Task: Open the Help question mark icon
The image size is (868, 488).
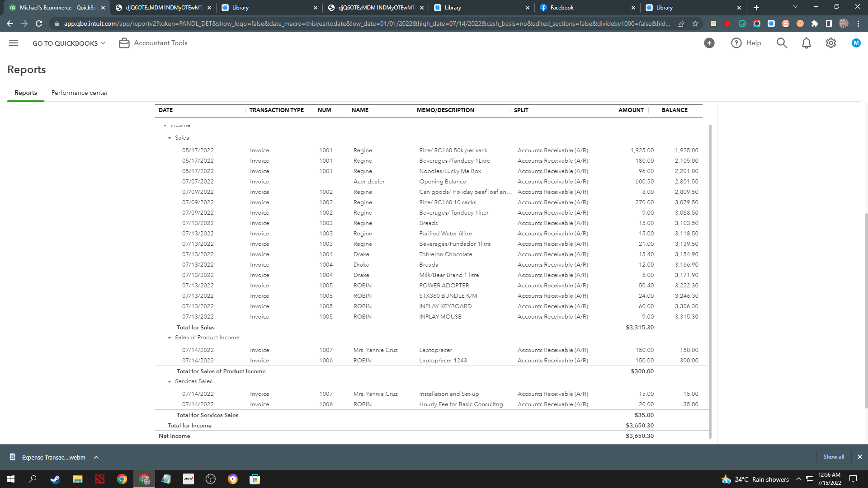Action: point(736,43)
